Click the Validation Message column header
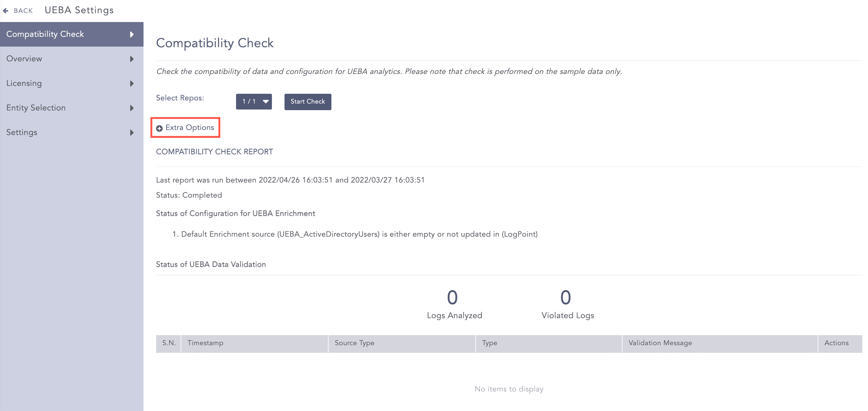This screenshot has width=868, height=411. tap(659, 343)
